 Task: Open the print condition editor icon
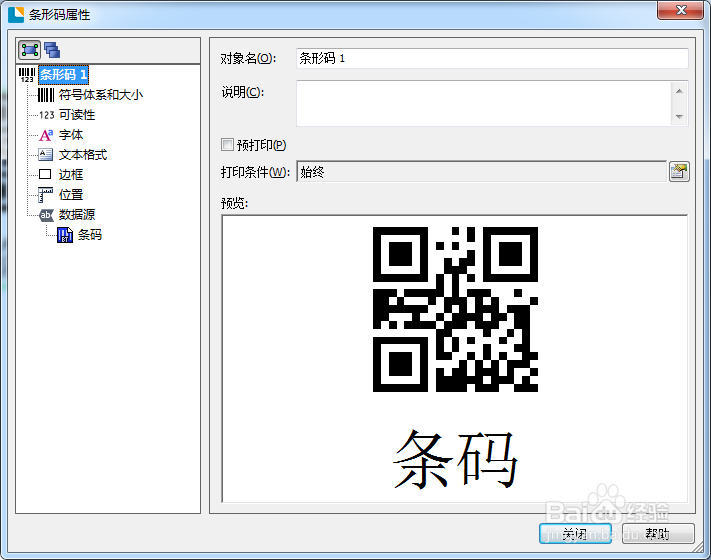coord(679,172)
